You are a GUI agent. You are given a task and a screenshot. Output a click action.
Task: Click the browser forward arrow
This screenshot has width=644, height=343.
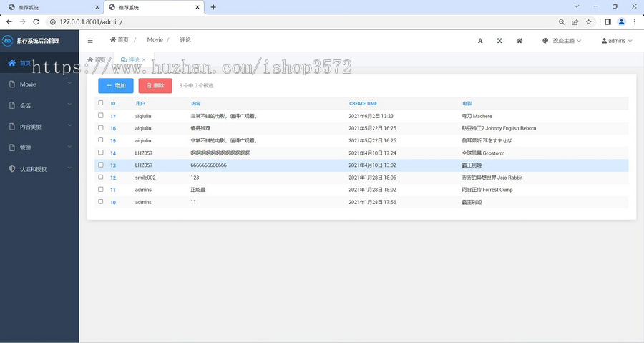(x=23, y=21)
